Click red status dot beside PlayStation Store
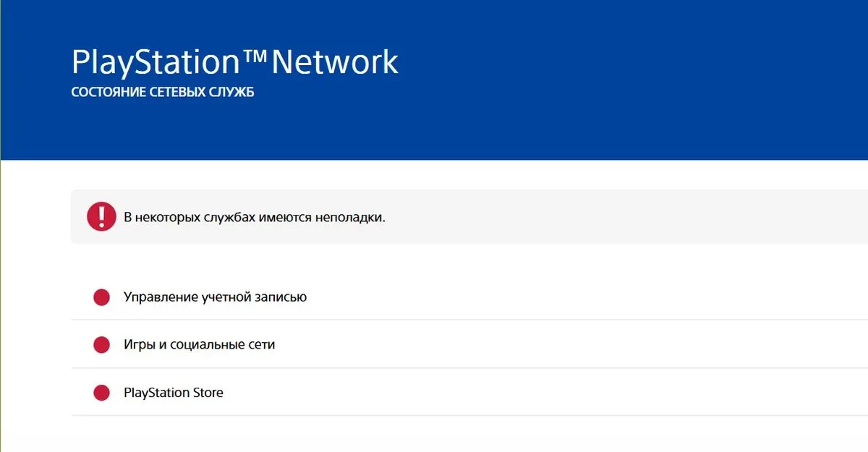Viewport: 868px width, 452px height. pyautogui.click(x=101, y=393)
